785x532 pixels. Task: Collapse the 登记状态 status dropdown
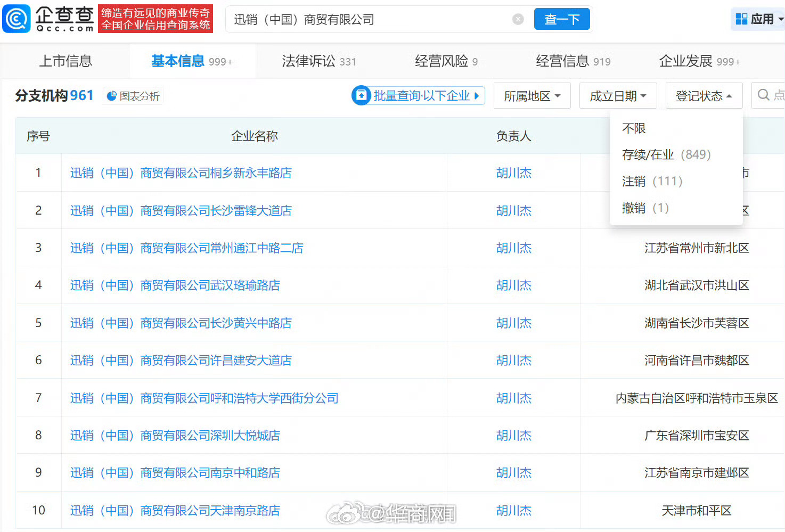(704, 95)
